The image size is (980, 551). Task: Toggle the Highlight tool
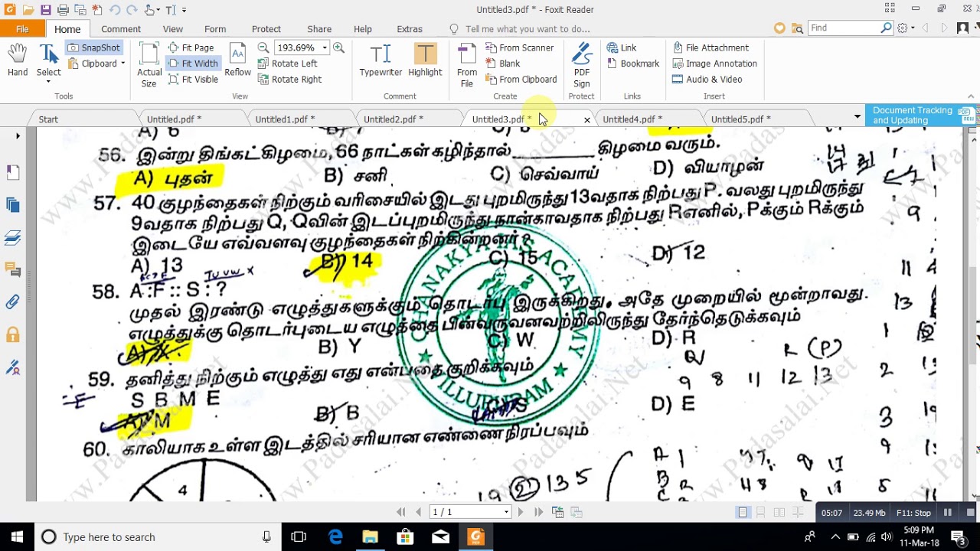[425, 60]
